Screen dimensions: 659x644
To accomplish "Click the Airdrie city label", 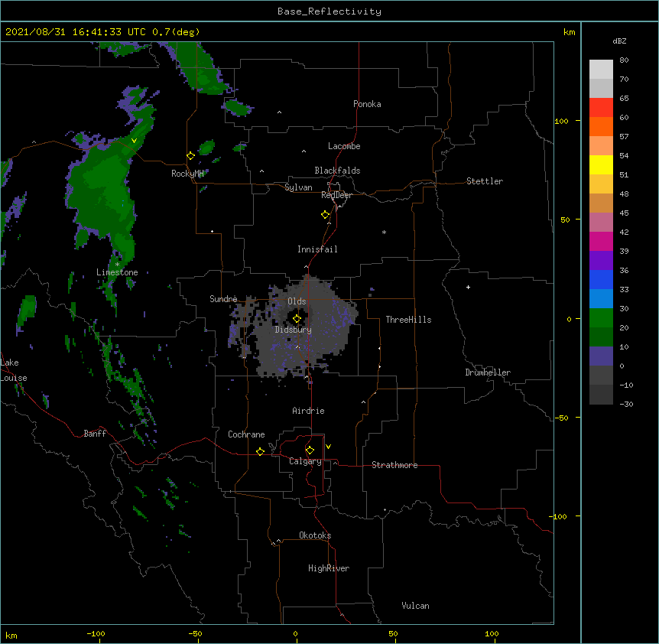I will 308,411.
